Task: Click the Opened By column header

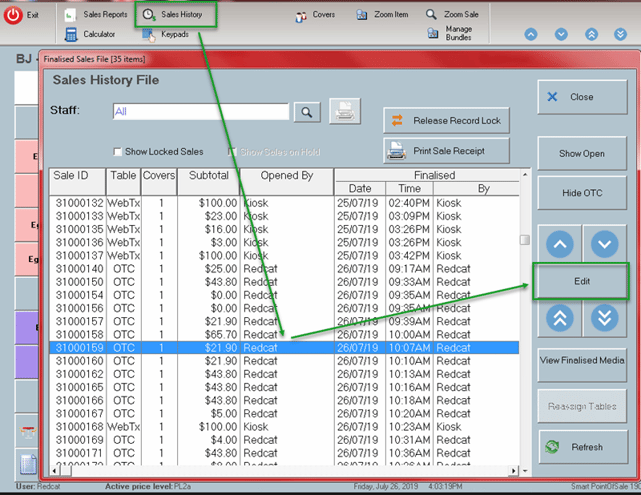Action: [287, 181]
